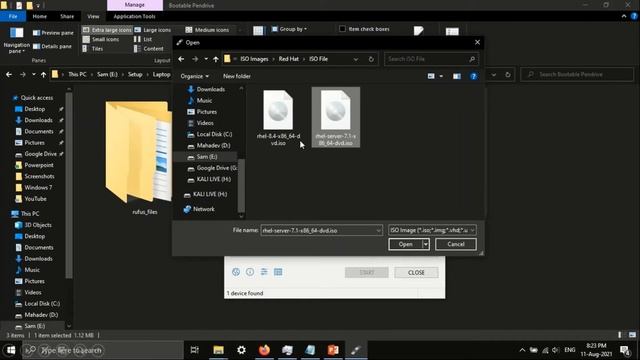Click Red Hat in dialog breadcrumb
The image size is (640, 360).
(x=289, y=59)
